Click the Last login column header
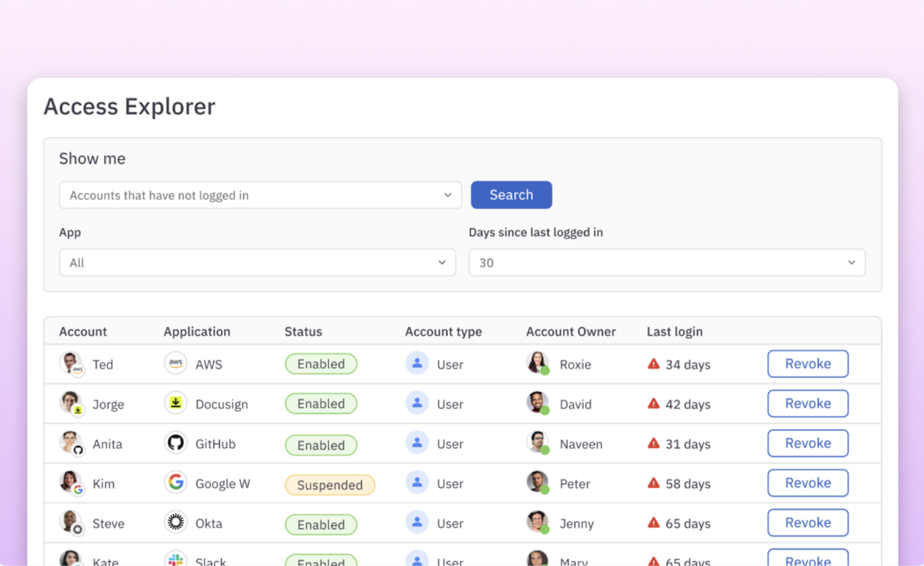This screenshot has width=924, height=566. pos(674,331)
